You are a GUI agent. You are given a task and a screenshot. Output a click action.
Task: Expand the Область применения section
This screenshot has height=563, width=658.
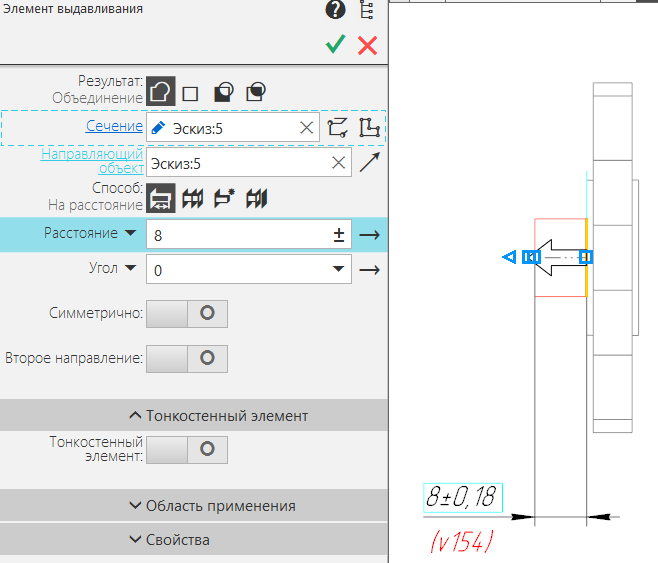pos(194,506)
